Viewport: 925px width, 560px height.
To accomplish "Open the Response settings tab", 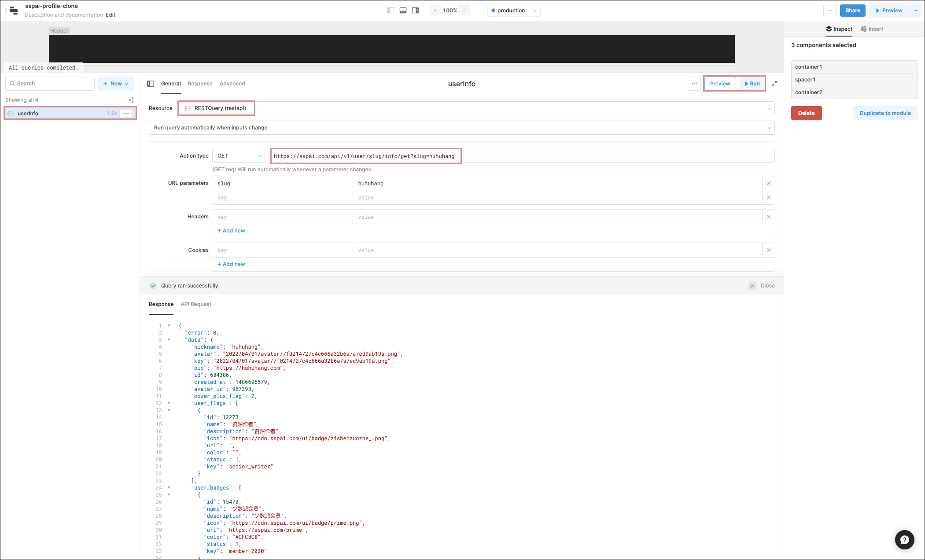I will point(200,84).
